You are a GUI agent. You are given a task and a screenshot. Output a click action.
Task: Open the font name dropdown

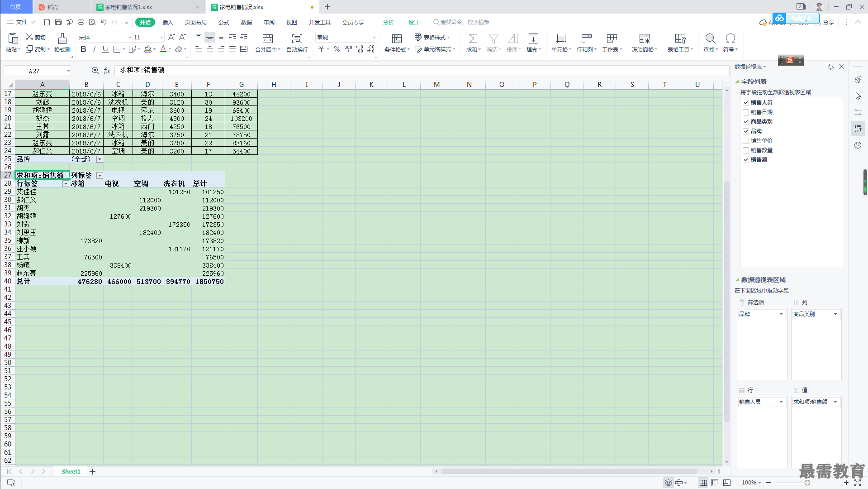[130, 38]
